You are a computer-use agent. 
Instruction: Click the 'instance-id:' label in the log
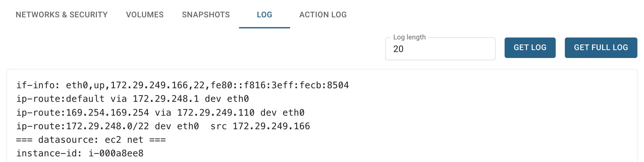pos(49,153)
